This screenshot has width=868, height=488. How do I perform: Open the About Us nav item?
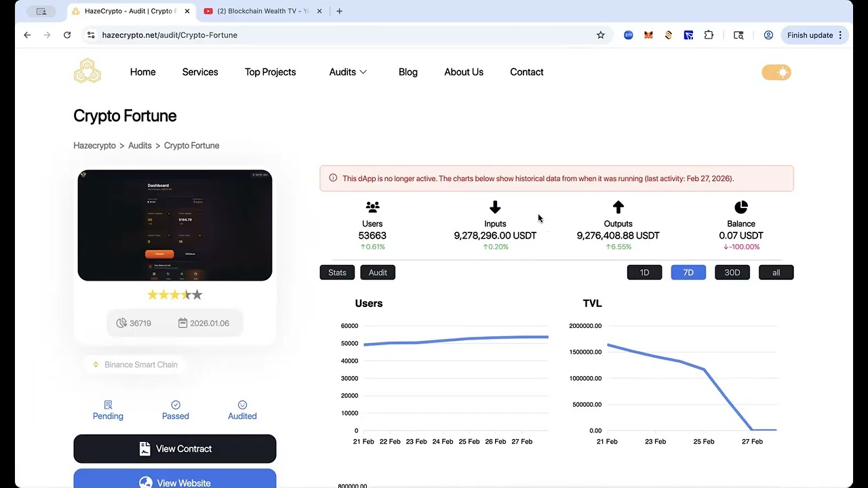pyautogui.click(x=464, y=72)
